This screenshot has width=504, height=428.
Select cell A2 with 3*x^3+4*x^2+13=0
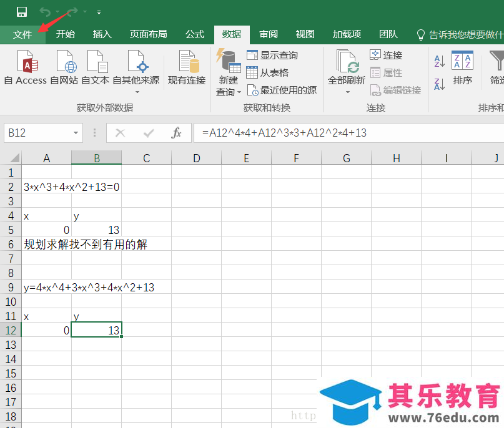pyautogui.click(x=47, y=187)
